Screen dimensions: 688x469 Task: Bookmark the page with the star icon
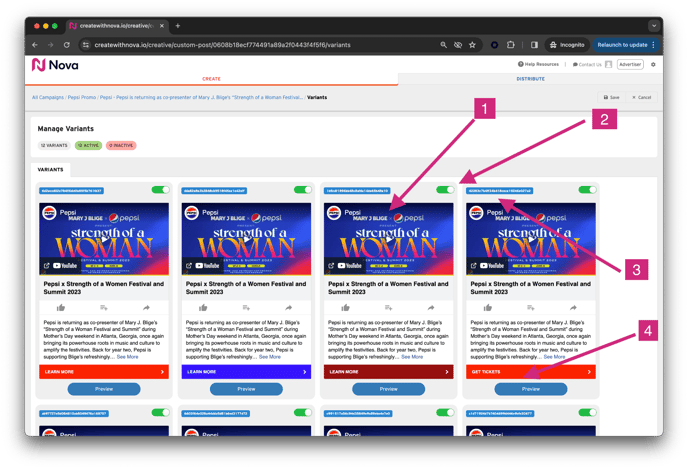[x=472, y=45]
